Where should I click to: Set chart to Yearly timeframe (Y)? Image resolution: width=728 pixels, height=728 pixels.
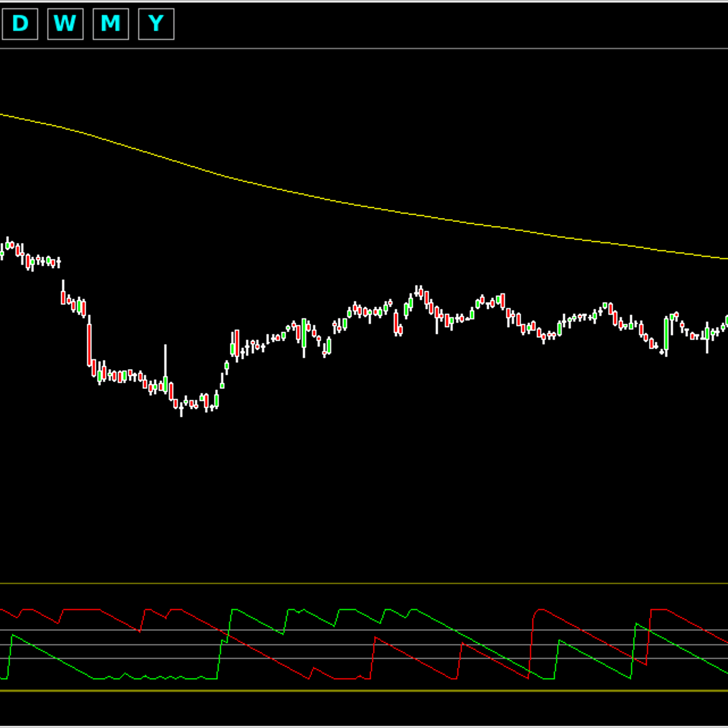click(x=156, y=24)
